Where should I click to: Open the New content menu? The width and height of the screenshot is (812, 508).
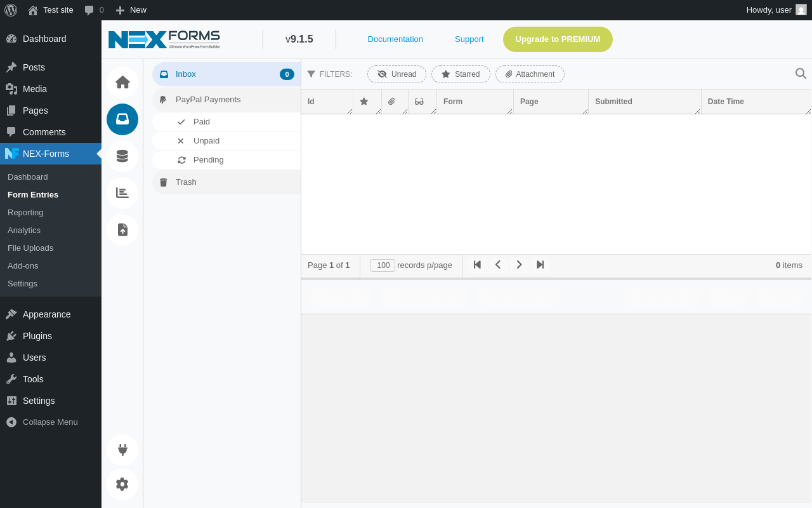point(131,10)
